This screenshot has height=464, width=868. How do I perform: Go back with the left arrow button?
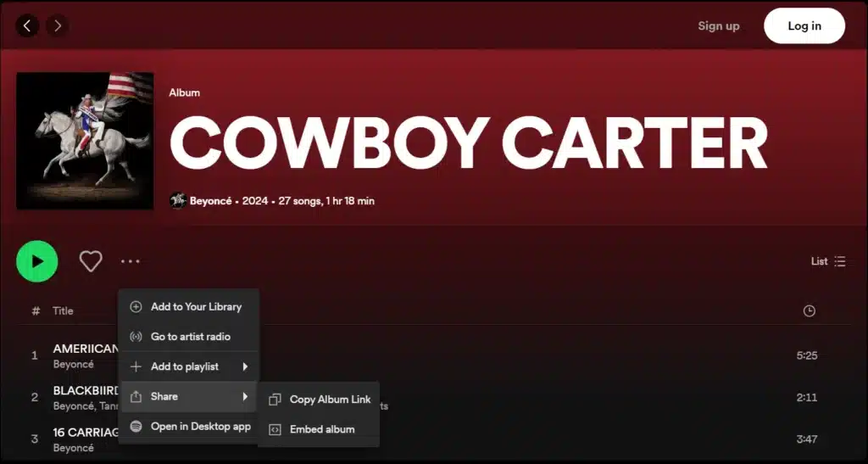[x=27, y=25]
